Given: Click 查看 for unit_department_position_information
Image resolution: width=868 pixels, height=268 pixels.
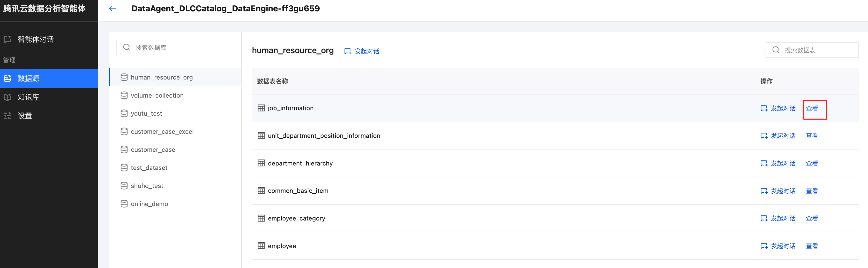Looking at the screenshot, I should click(x=812, y=136).
